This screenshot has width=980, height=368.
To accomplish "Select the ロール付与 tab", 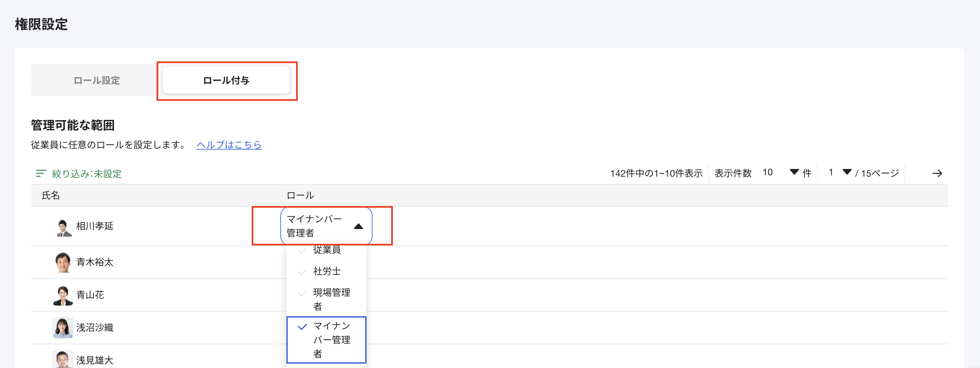I will 226,80.
